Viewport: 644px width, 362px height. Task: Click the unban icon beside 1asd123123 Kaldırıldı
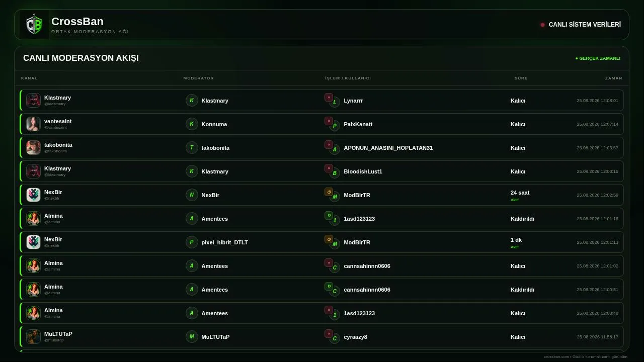(329, 216)
